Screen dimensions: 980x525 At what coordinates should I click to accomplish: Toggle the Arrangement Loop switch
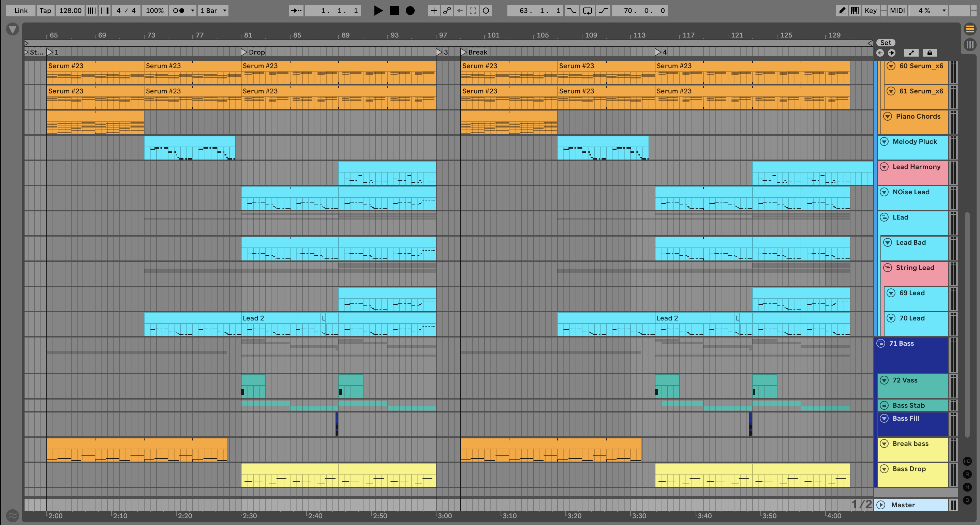pos(587,11)
